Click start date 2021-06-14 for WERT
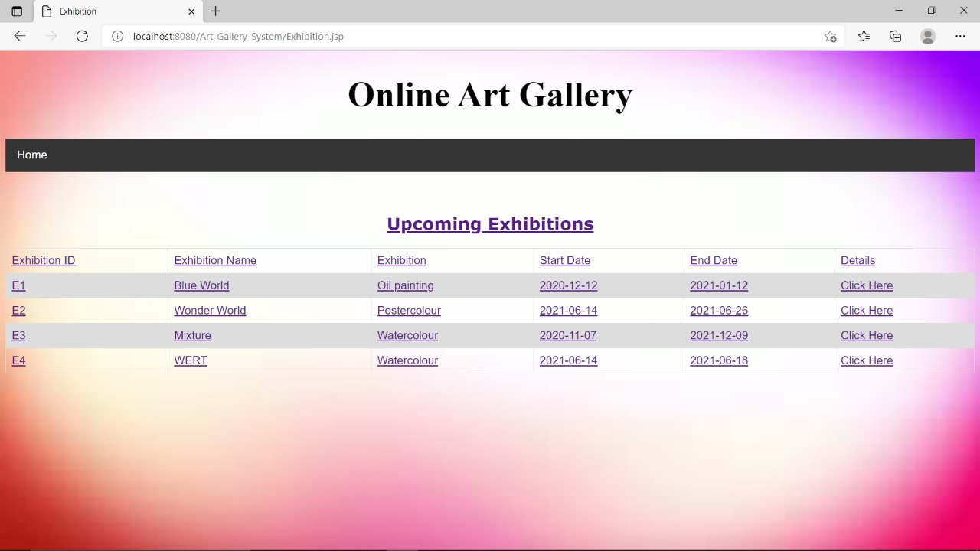Image resolution: width=980 pixels, height=551 pixels. coord(568,360)
